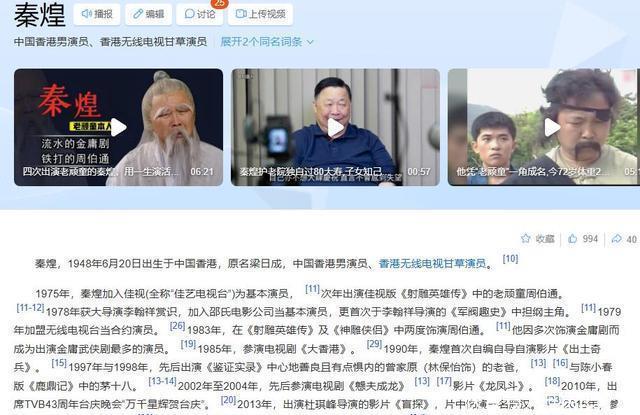
Task: Click reference footnote [20]
Action: tap(228, 400)
